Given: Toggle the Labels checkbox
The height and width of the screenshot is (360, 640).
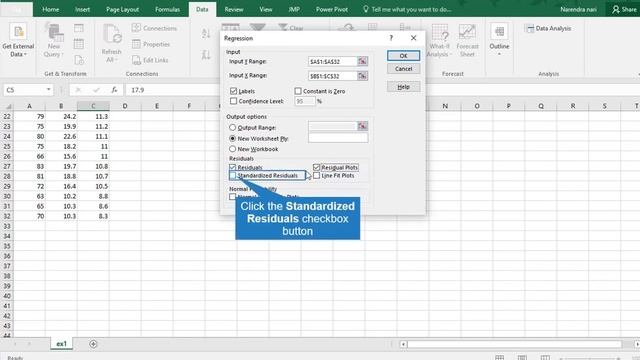Looking at the screenshot, I should pyautogui.click(x=233, y=91).
